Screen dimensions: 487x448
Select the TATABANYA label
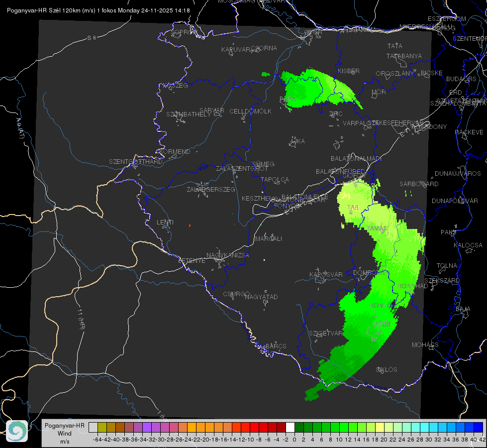click(x=404, y=56)
